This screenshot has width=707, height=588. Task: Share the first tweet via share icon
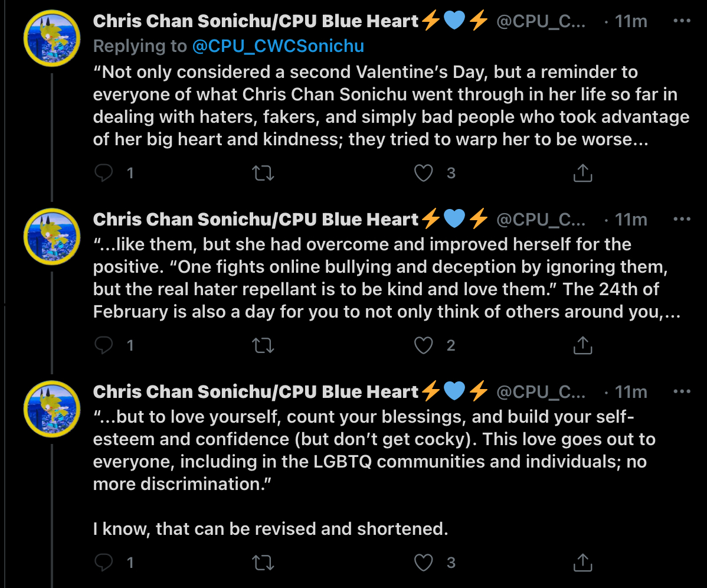(x=582, y=173)
